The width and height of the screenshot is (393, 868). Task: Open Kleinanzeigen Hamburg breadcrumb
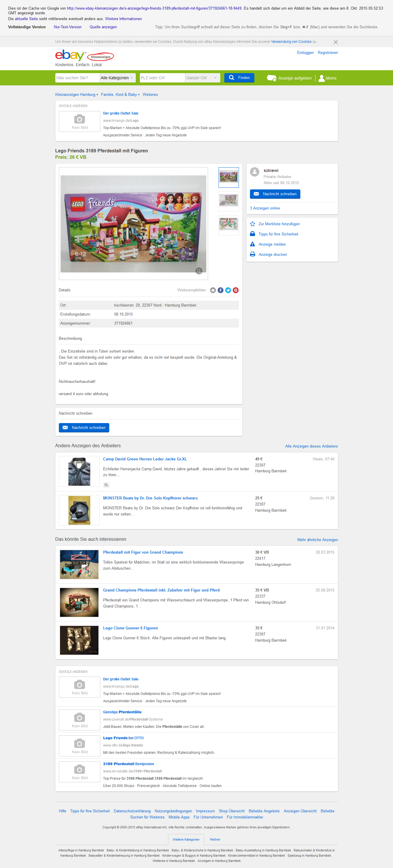[75, 95]
